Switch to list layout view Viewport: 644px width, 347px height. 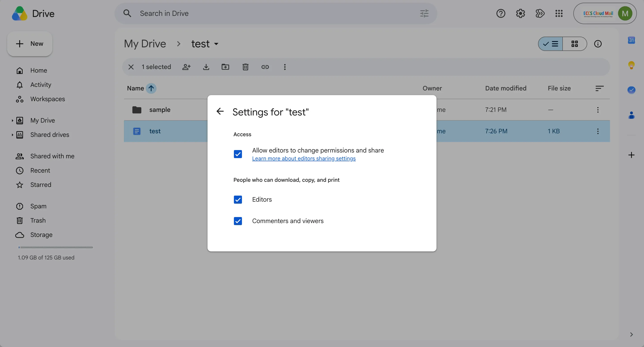550,44
